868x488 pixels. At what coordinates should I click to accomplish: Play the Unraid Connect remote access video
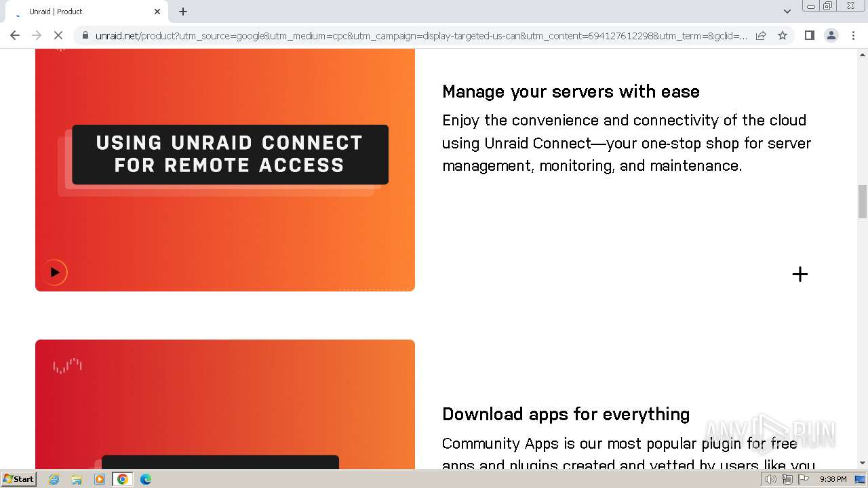54,272
